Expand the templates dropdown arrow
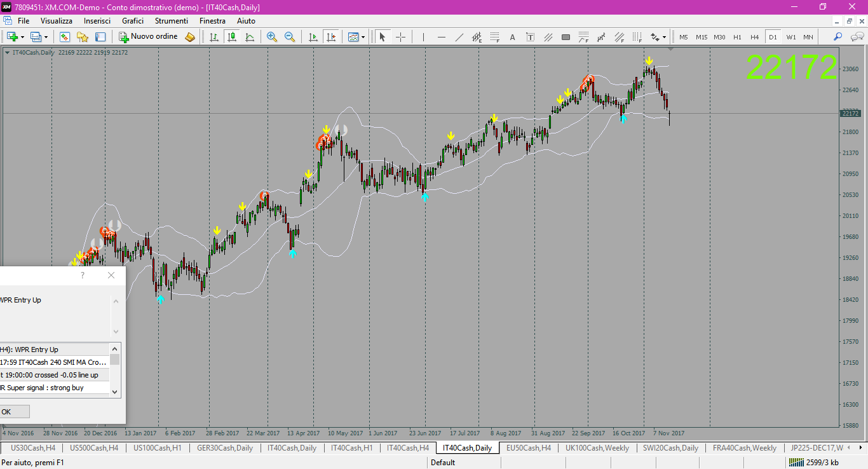 coord(363,37)
